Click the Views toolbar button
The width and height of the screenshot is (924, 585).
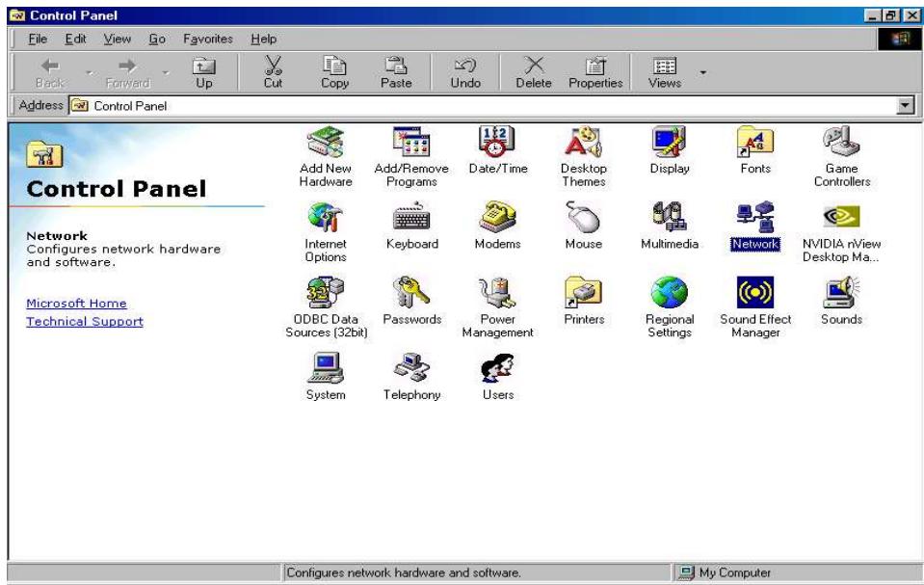665,72
